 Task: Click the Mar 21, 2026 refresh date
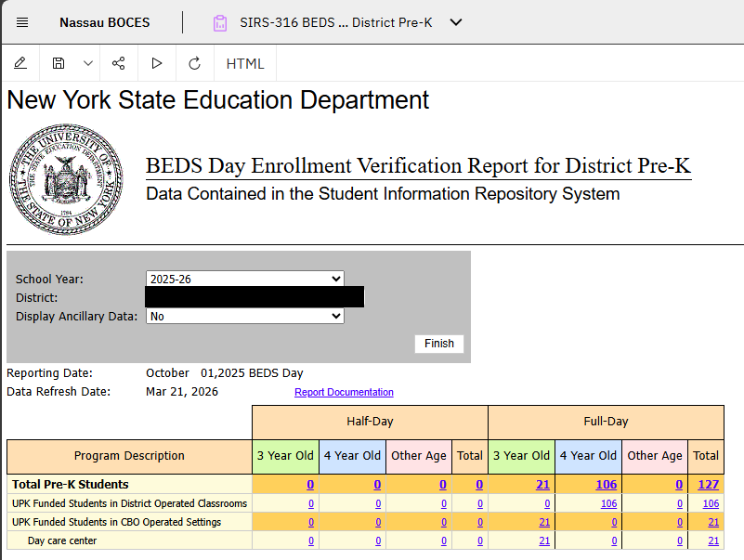coord(182,392)
